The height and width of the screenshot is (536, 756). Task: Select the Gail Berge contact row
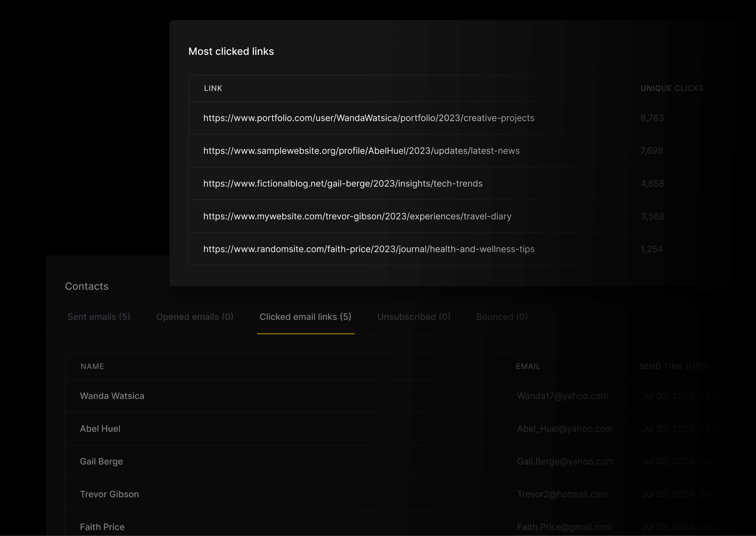click(x=410, y=461)
